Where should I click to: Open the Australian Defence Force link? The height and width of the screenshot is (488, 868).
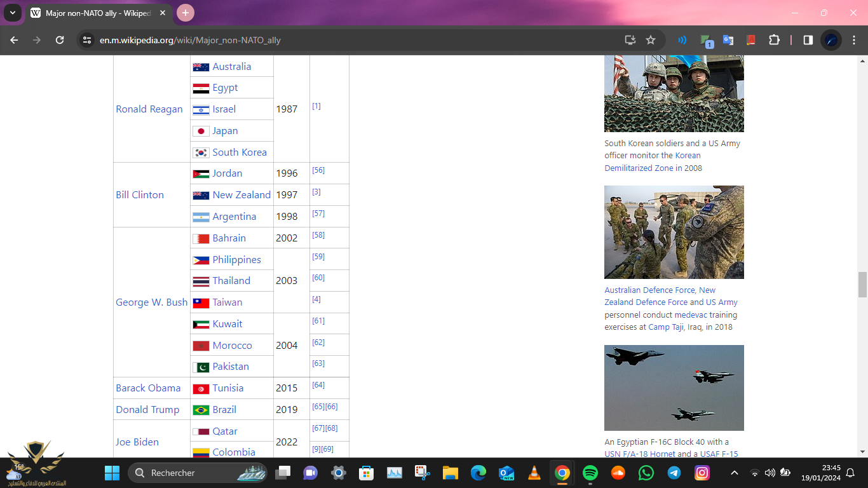[651, 290]
